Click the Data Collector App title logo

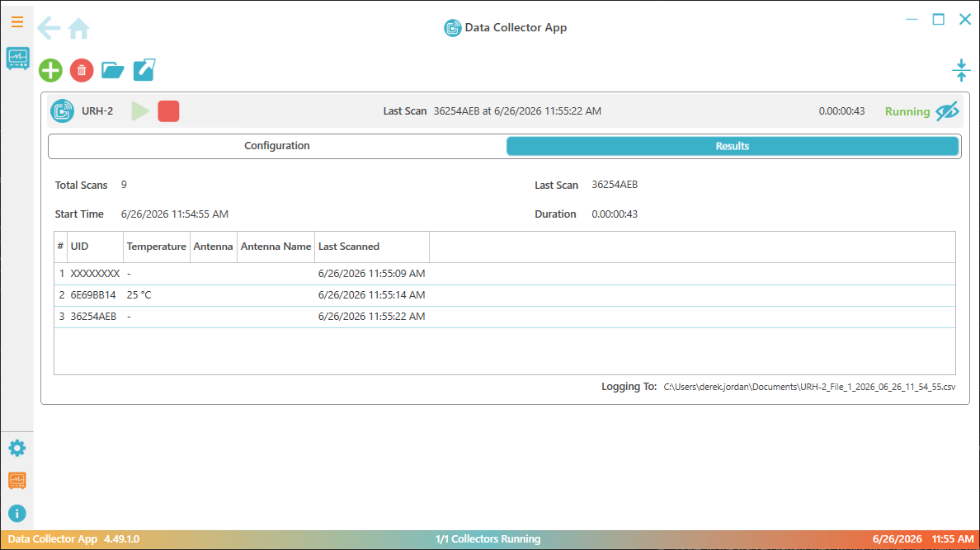coord(453,28)
